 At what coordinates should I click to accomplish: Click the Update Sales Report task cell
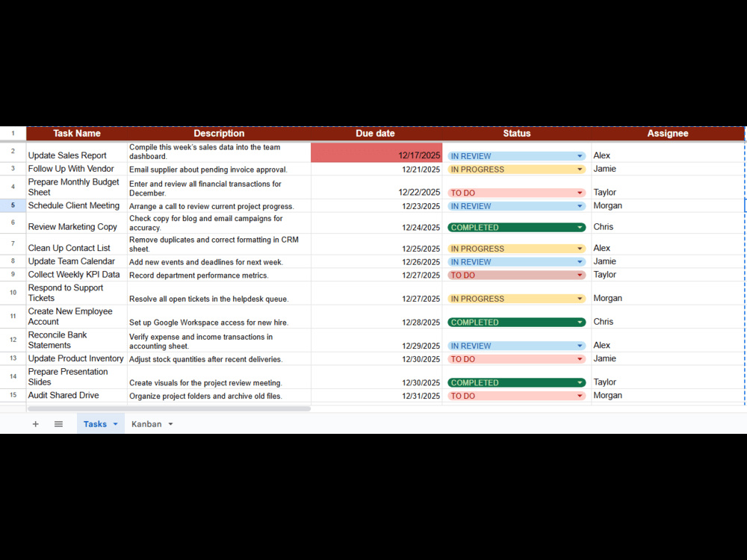tap(77, 152)
